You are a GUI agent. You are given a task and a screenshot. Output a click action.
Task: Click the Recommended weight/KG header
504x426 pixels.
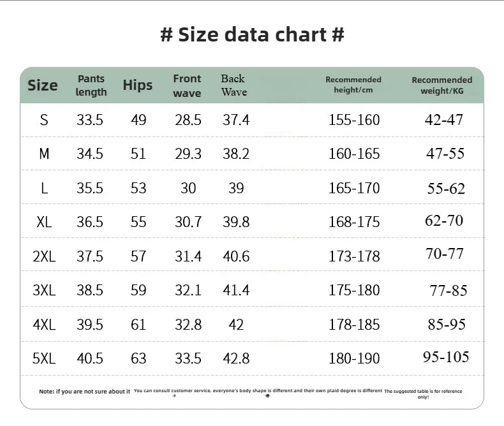[x=442, y=85]
